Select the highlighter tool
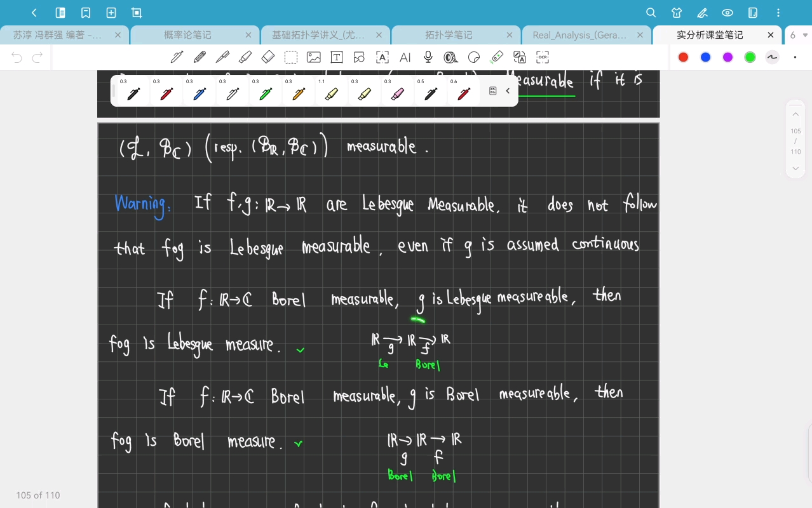Screen dimensions: 812x508 coord(245,57)
